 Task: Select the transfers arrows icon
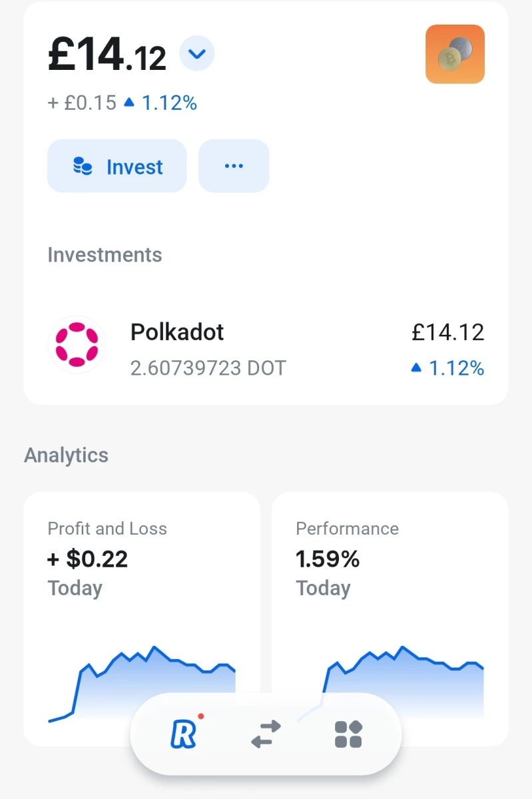pyautogui.click(x=266, y=734)
